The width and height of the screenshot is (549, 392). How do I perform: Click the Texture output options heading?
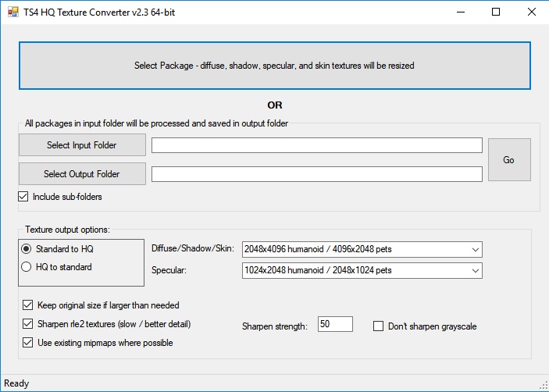(68, 230)
